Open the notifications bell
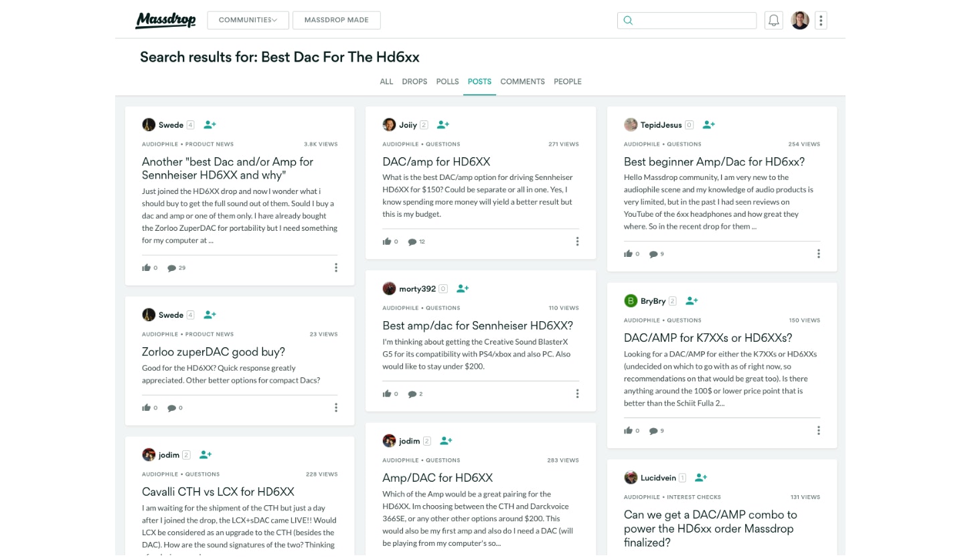This screenshot has height=560, width=954. coord(773,20)
